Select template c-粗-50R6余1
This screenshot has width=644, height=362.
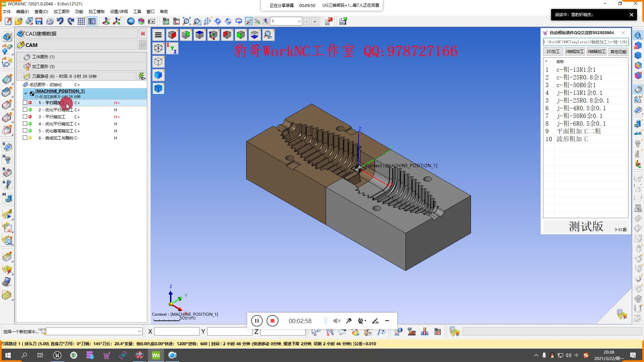[576, 85]
